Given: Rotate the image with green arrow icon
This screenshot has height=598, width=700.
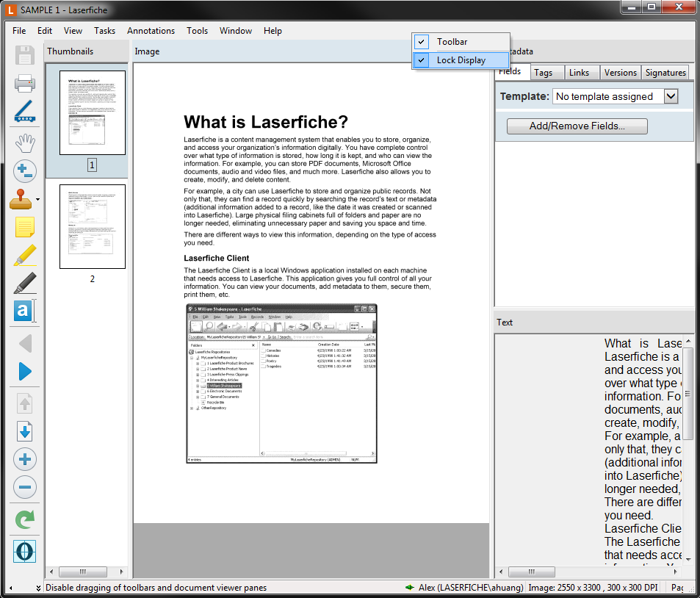Looking at the screenshot, I should coord(24,519).
